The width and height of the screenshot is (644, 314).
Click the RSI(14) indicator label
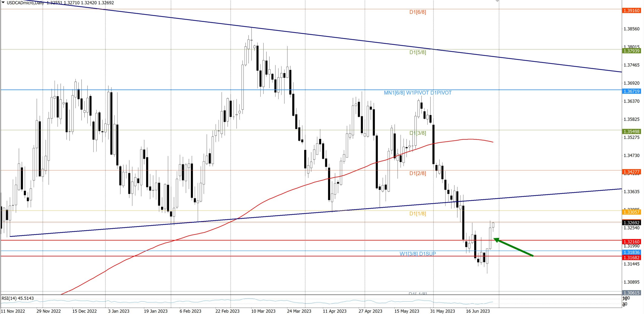tap(18, 298)
